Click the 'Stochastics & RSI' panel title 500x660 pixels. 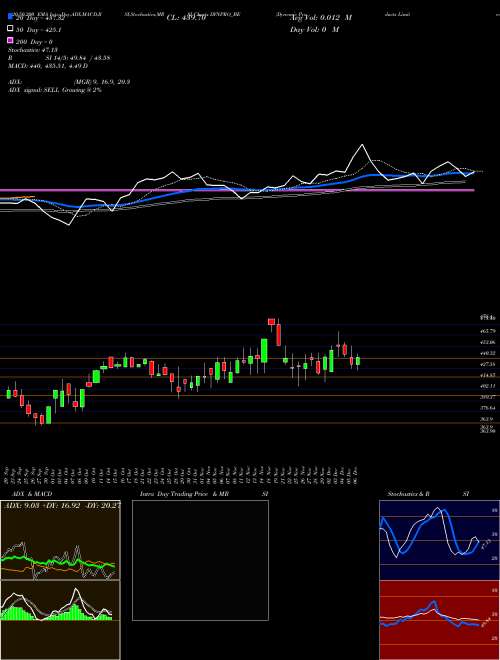click(x=428, y=494)
